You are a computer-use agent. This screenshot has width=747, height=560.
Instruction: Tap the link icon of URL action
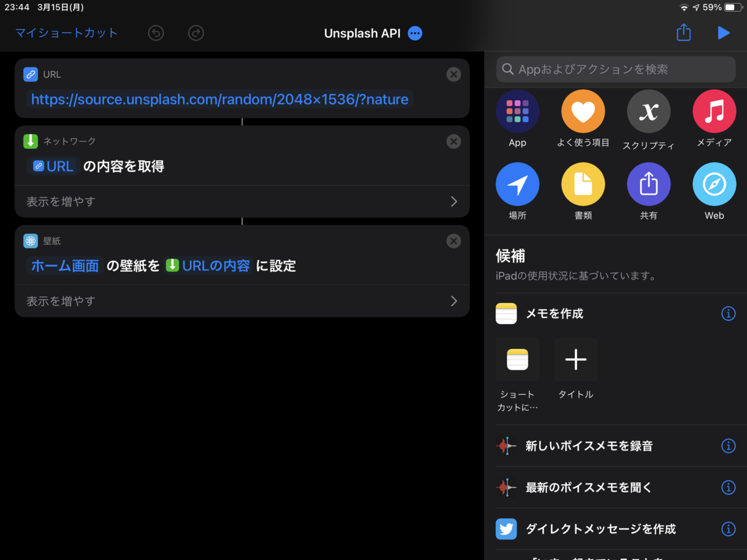[31, 75]
